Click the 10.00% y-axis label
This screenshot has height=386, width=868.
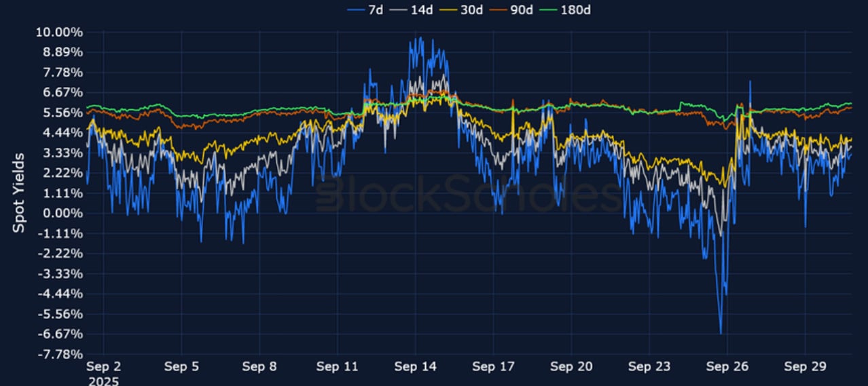pos(59,33)
